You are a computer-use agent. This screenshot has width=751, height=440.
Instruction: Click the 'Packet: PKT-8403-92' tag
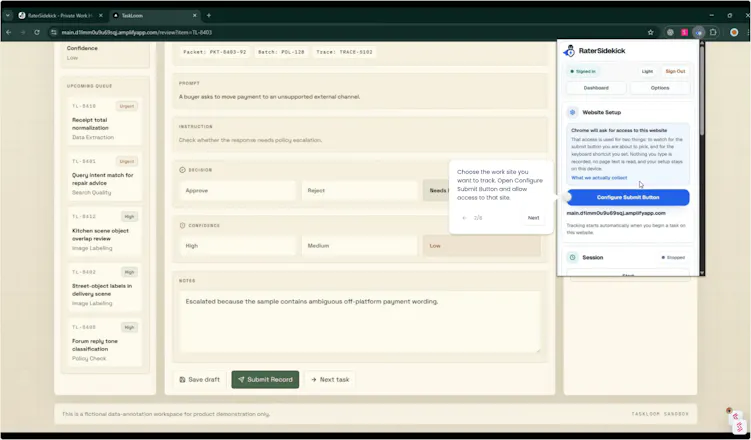(215, 52)
